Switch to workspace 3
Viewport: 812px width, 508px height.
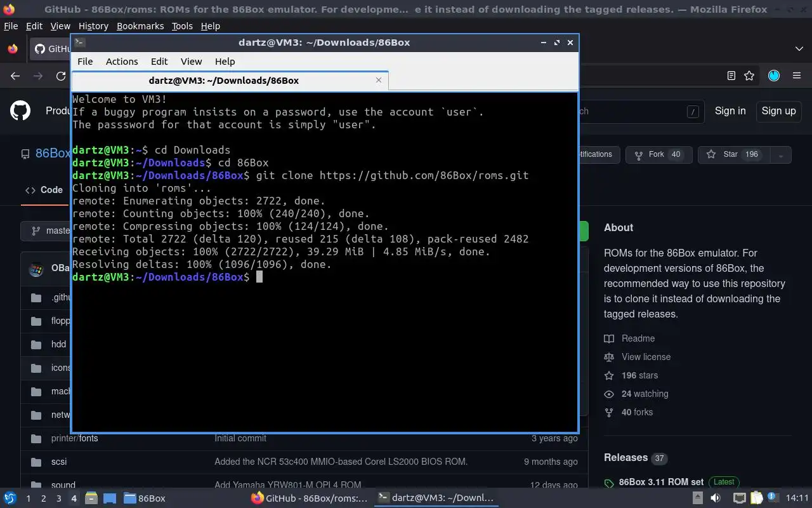point(58,498)
